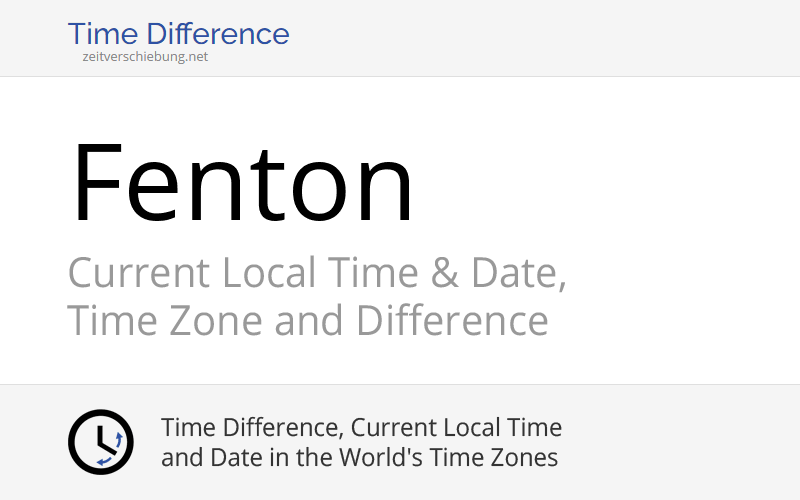Click 'Time Zone and Difference' subtitle line
The width and height of the screenshot is (800, 500).
click(307, 321)
